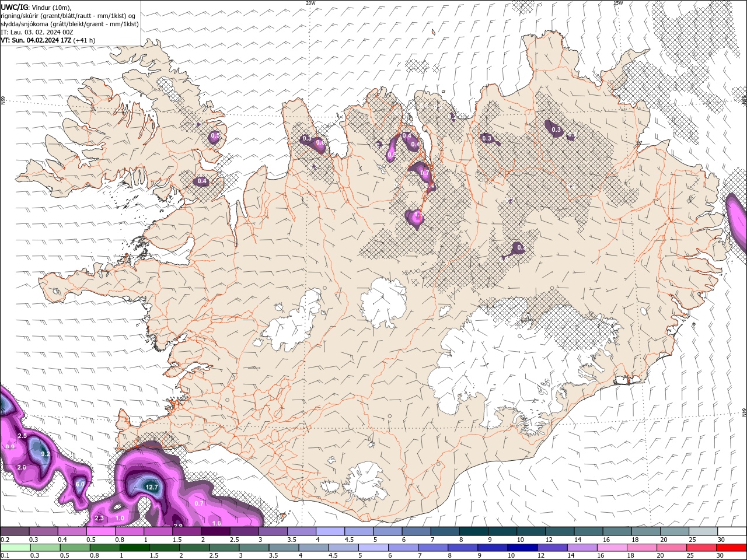747x560 pixels.
Task: Pick the blue 9 swatch in rain legend
Action: coord(493,548)
